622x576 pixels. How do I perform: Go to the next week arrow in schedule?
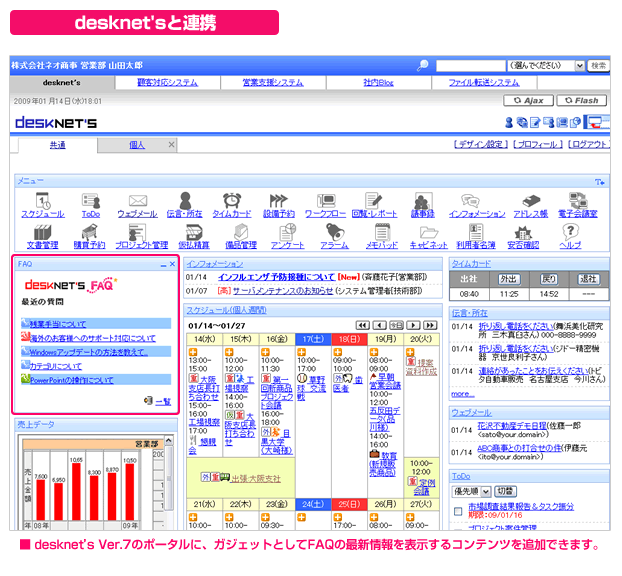pos(413,326)
